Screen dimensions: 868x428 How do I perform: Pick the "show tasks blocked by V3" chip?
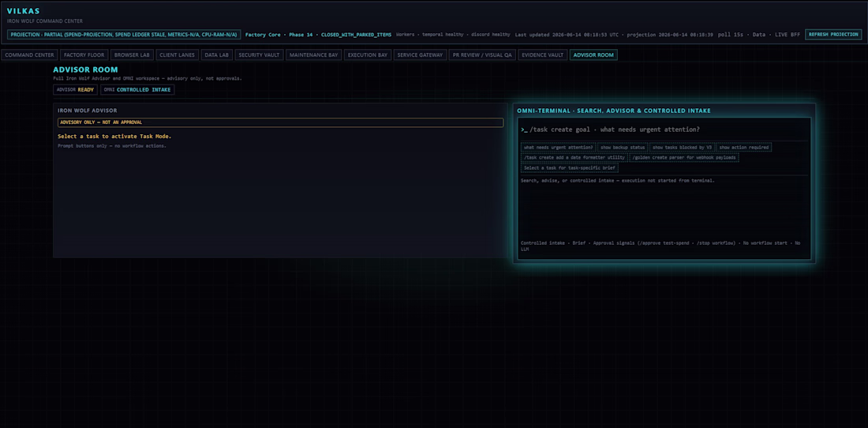coord(682,148)
